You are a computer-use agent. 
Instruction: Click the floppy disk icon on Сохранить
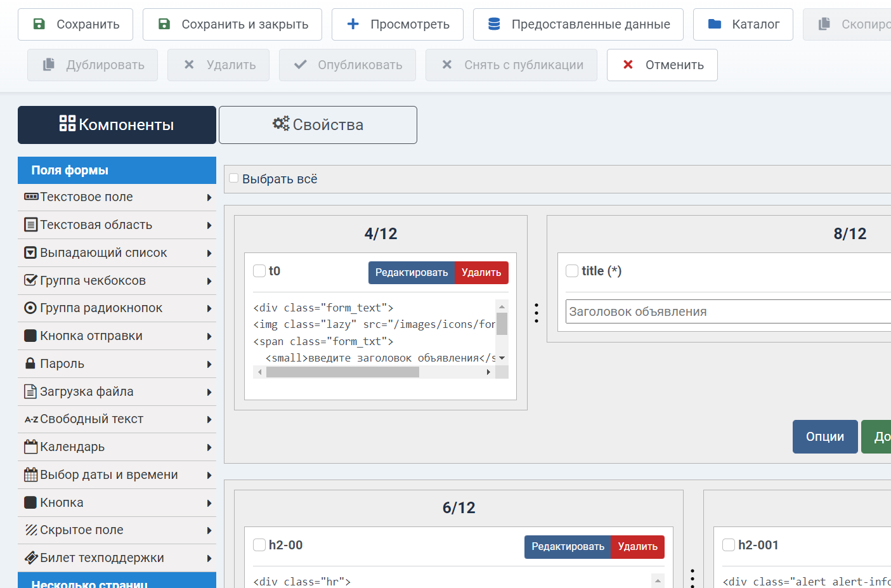39,24
